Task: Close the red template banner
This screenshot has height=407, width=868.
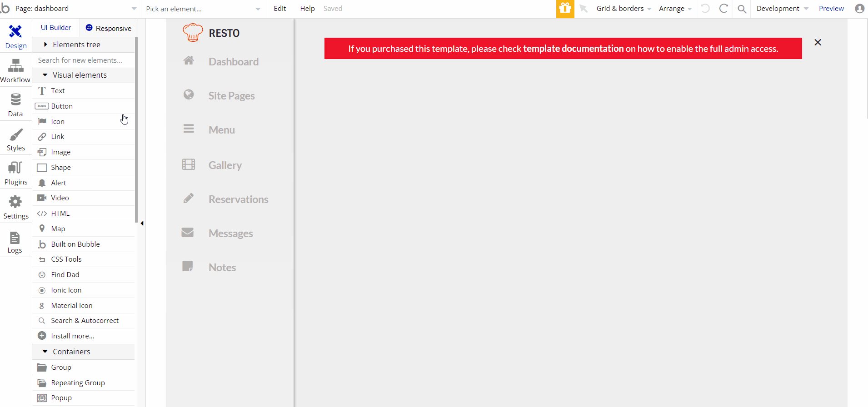Action: [x=818, y=42]
